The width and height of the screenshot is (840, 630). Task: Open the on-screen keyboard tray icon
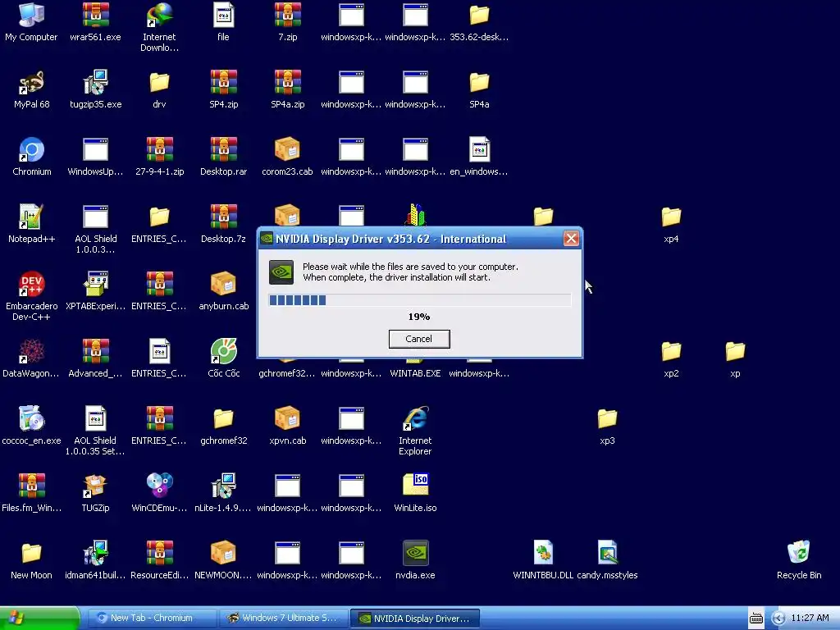tap(756, 619)
